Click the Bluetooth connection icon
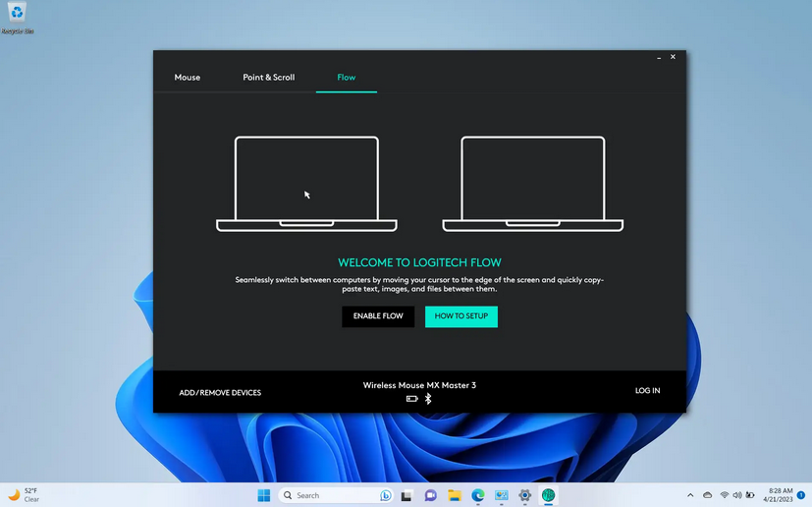 tap(428, 399)
